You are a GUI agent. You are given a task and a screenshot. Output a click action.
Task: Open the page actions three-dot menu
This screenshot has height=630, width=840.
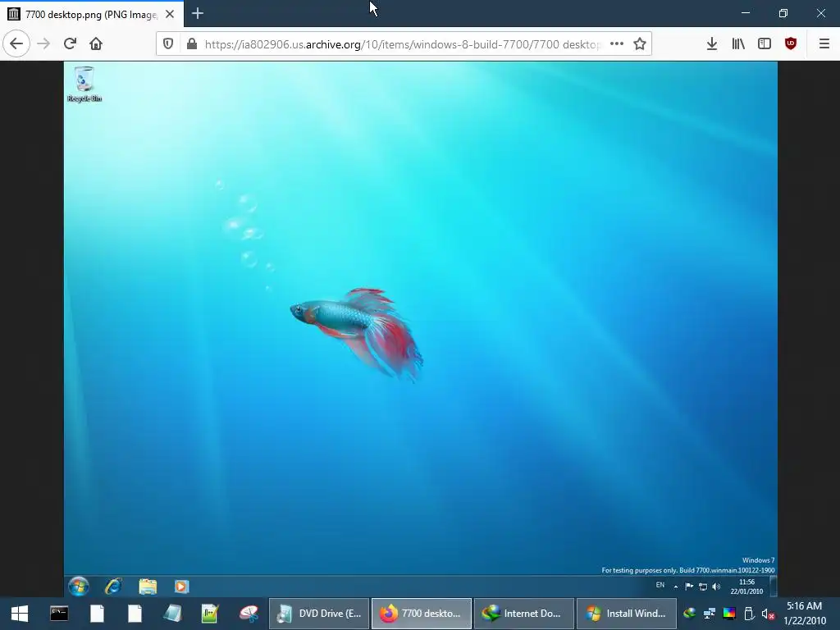[x=617, y=44]
